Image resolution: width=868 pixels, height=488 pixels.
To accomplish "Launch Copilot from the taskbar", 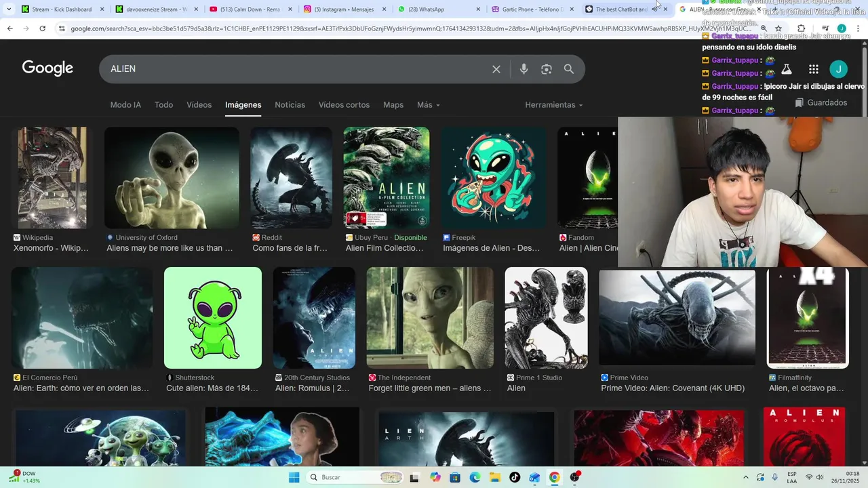I will pyautogui.click(x=435, y=477).
